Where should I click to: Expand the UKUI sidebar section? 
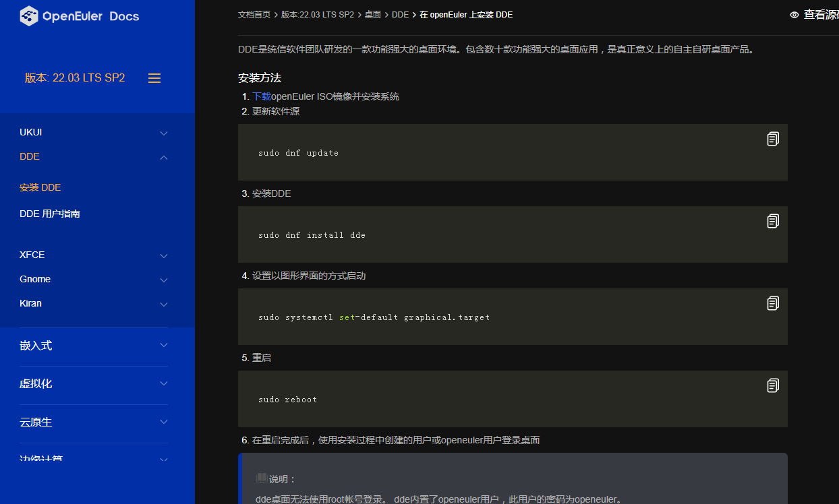coord(164,133)
